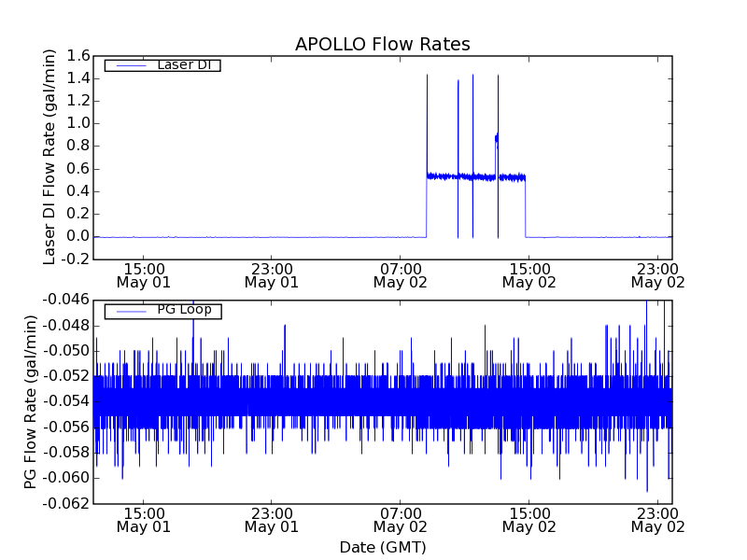Image resolution: width=747 pixels, height=560 pixels.
Task: Click the 1.6 tick on the top plot
Action: (78, 56)
